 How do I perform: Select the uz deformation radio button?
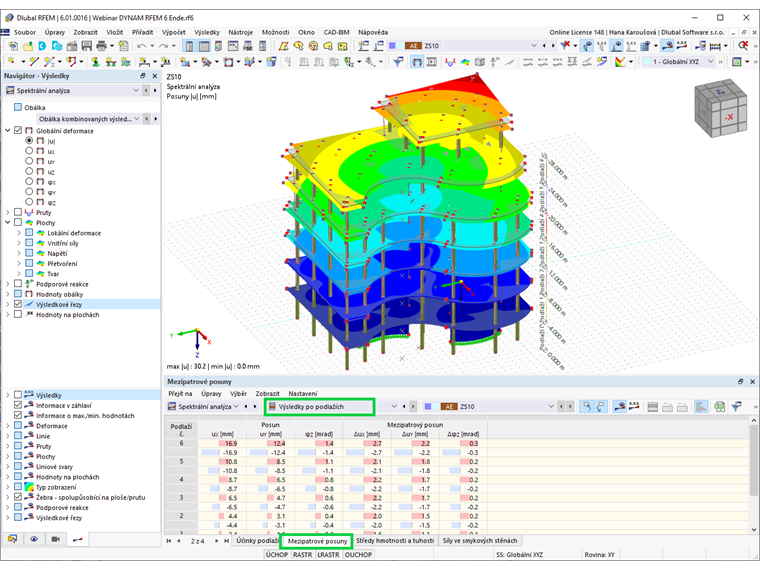point(29,171)
